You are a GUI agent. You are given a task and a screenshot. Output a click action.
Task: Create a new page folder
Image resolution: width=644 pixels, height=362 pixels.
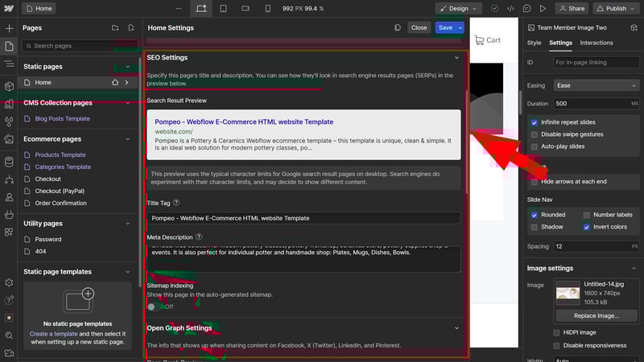[x=115, y=27]
